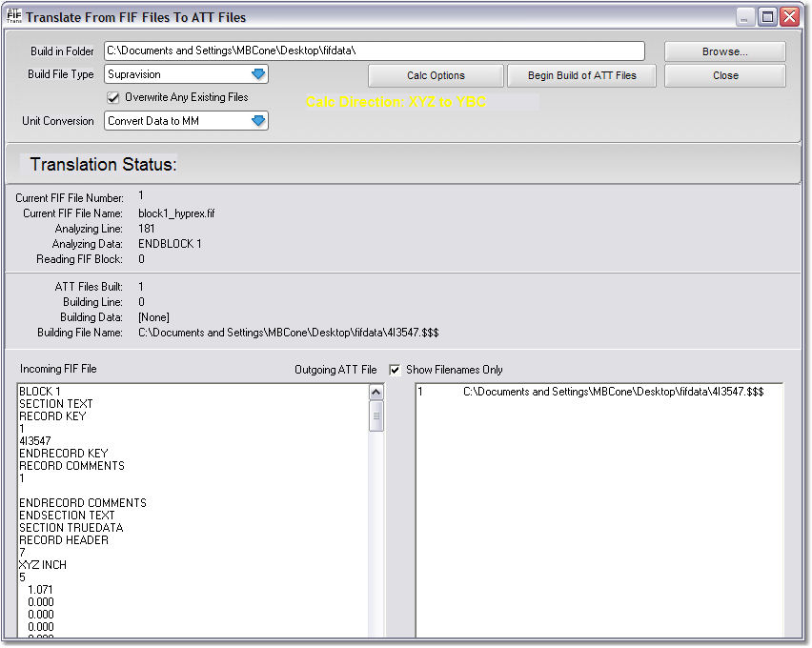Image resolution: width=812 pixels, height=648 pixels.
Task: Select the BLOCK 1 line in Incoming list
Action: 40,392
